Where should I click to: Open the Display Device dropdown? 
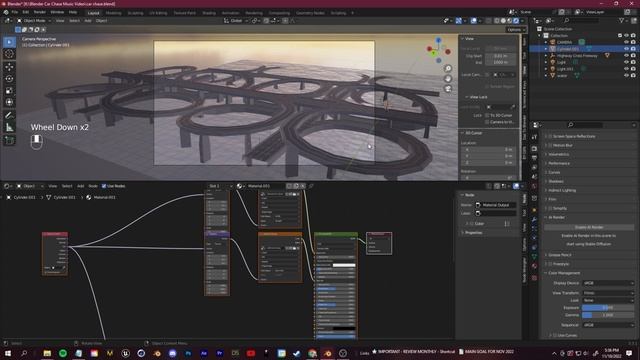click(608, 283)
